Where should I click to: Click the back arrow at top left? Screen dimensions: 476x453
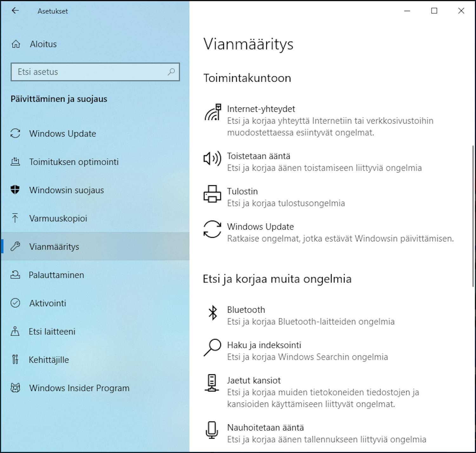pyautogui.click(x=15, y=11)
